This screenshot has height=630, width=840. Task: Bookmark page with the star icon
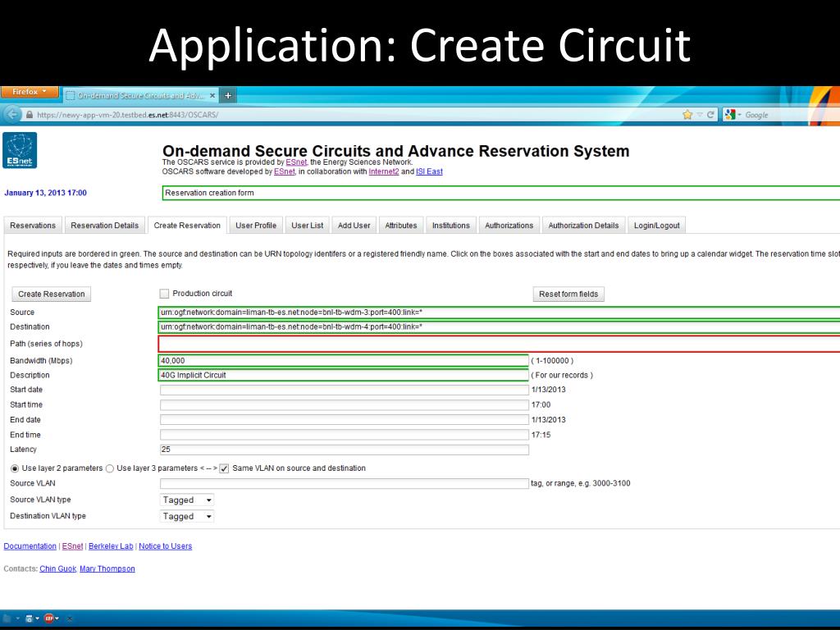point(687,115)
